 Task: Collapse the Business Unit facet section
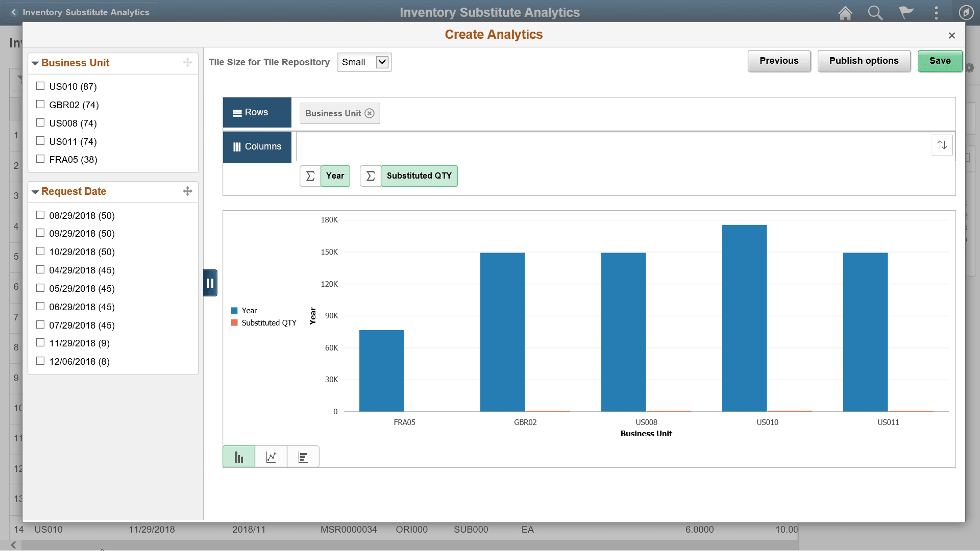point(35,63)
